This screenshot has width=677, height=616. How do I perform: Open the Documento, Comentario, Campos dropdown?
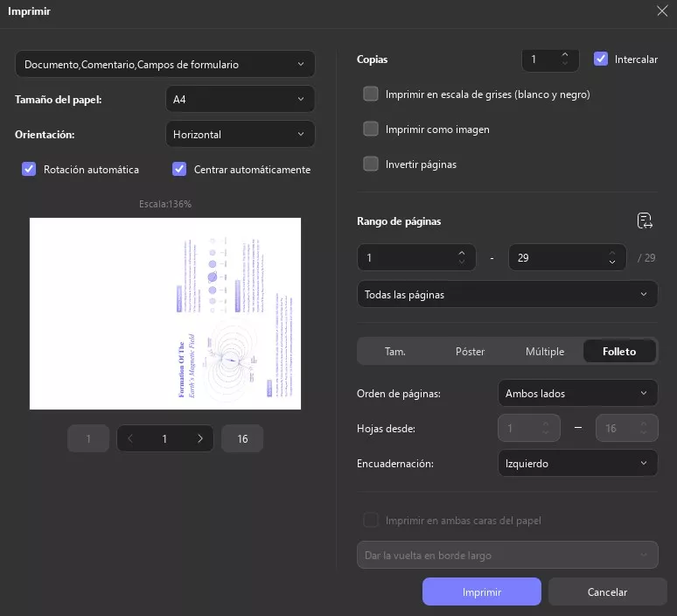pyautogui.click(x=165, y=64)
